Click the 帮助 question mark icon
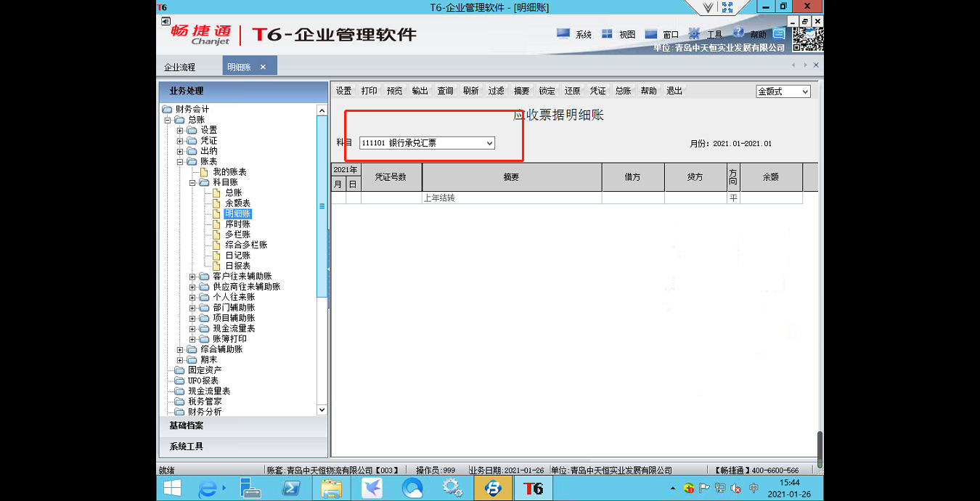 click(x=738, y=33)
